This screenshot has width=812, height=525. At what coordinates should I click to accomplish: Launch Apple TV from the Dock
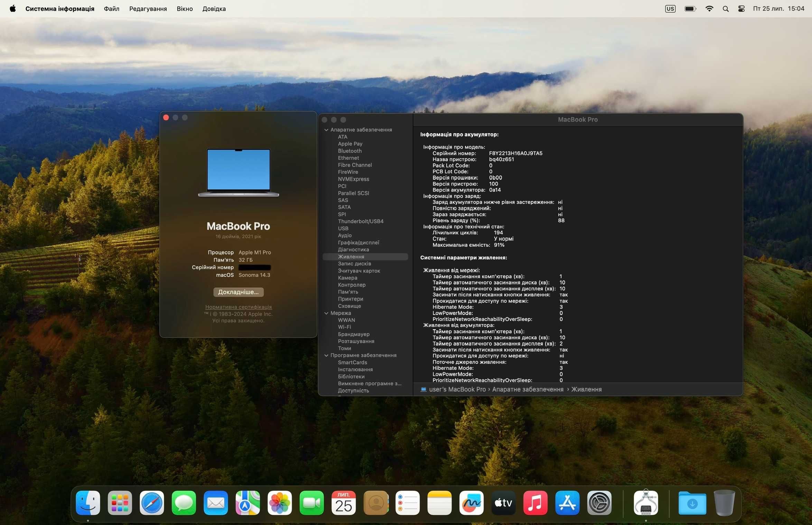click(503, 503)
